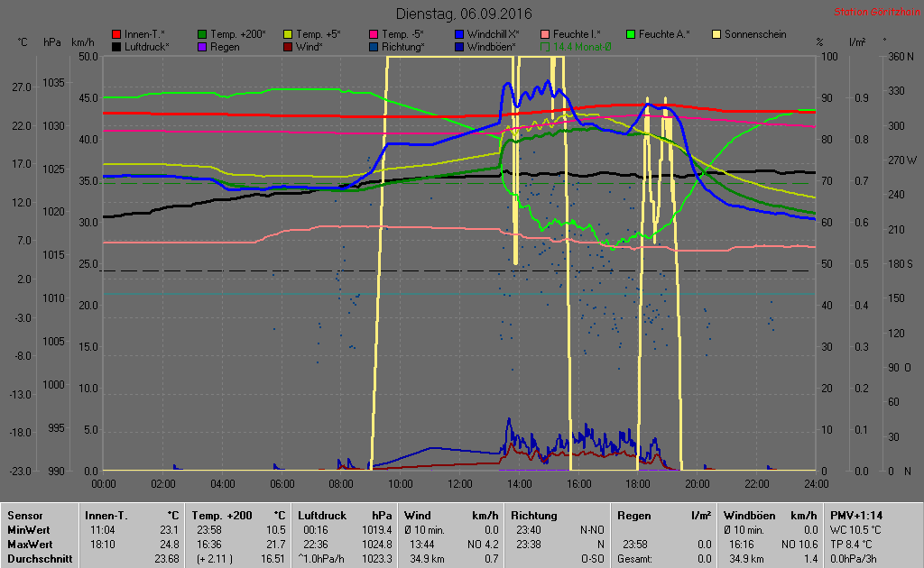
Task: Toggle the Temp. +200 series legend box
Action: [x=202, y=34]
